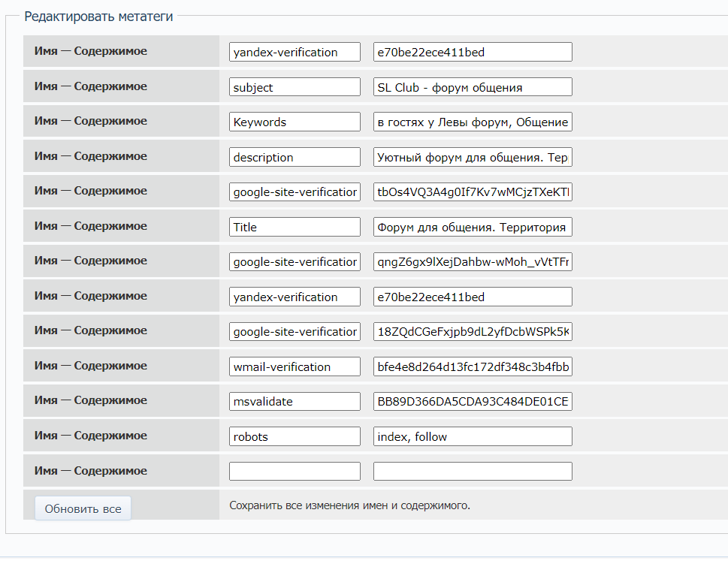The height and width of the screenshot is (564, 728).
Task: Edit the 'index, follow' content field
Action: point(473,436)
